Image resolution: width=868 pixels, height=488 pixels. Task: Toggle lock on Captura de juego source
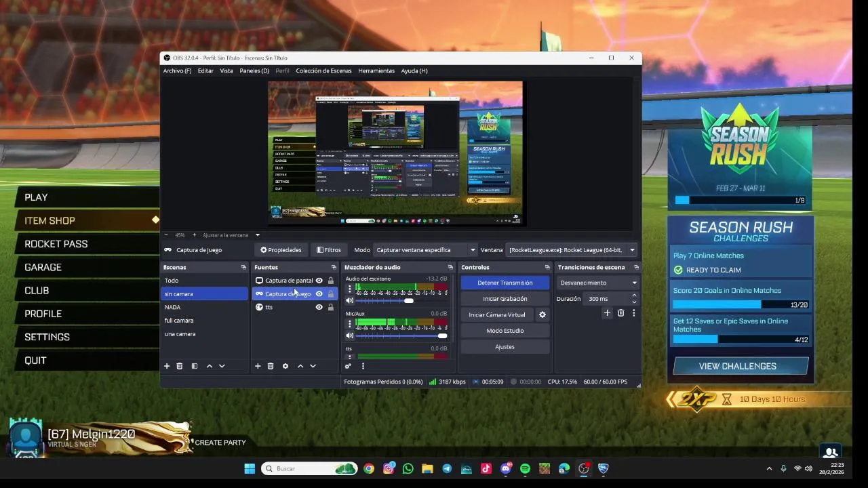pos(331,293)
